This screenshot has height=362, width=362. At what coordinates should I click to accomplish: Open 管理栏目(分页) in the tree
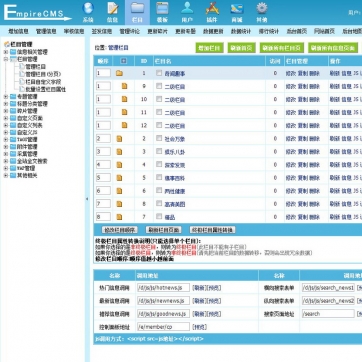(43, 74)
